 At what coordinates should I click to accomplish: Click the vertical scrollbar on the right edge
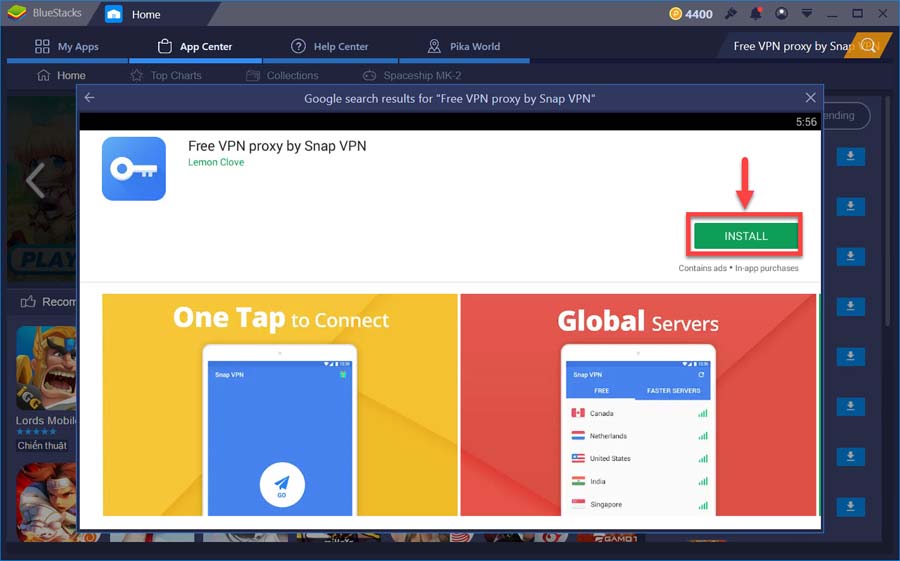(888, 212)
